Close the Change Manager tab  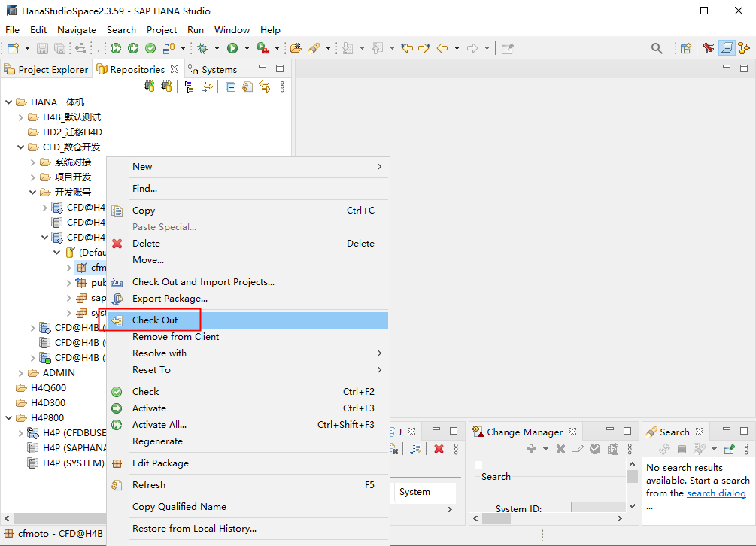[x=572, y=432]
